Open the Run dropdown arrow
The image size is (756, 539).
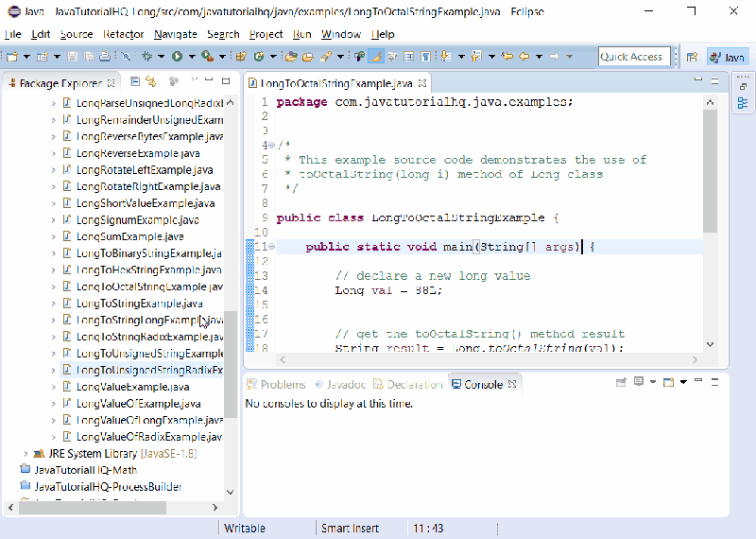coord(192,57)
